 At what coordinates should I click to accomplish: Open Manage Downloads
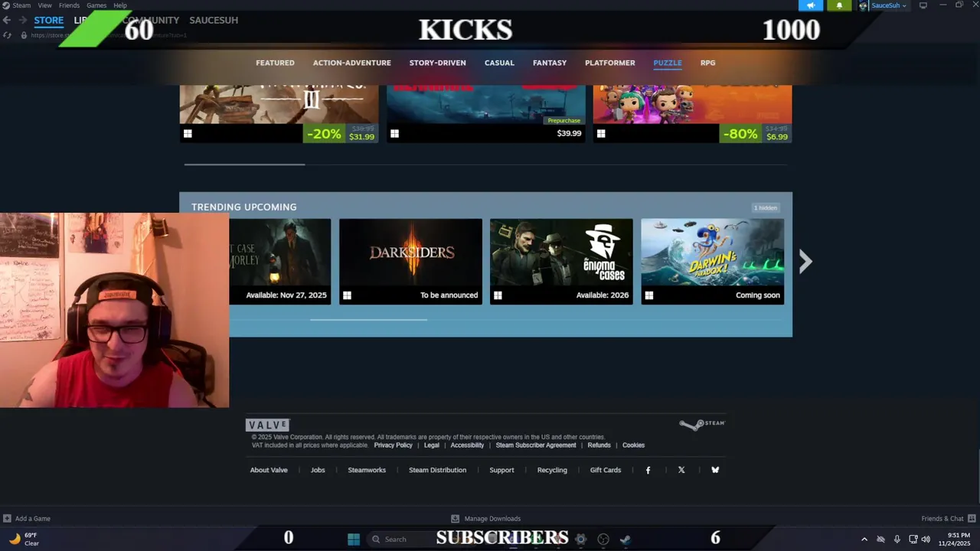pyautogui.click(x=485, y=518)
